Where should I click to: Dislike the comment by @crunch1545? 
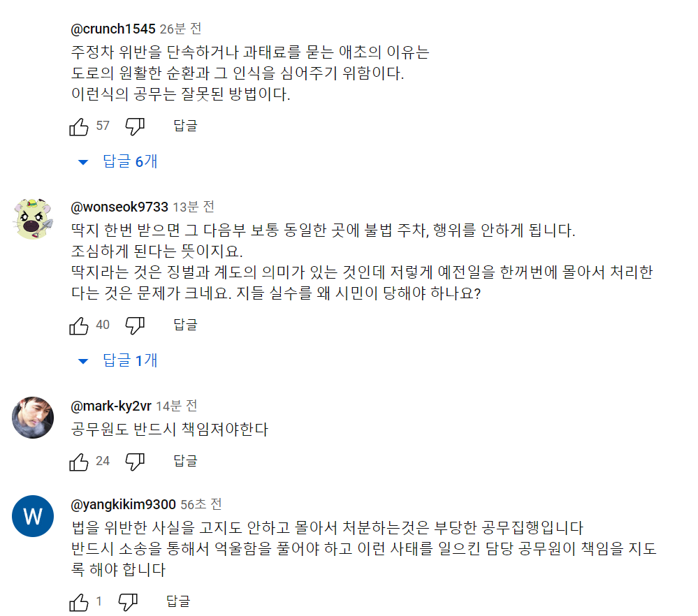coord(135,126)
